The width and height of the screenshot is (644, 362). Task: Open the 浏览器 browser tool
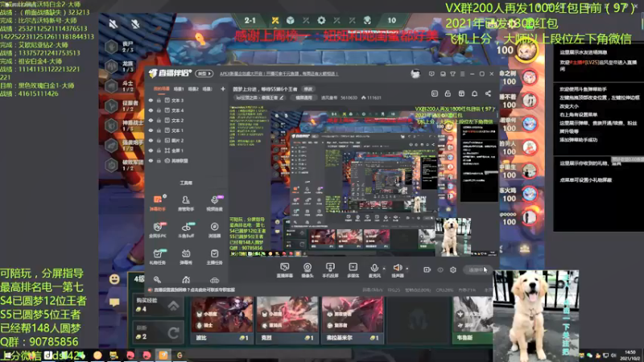click(x=214, y=230)
